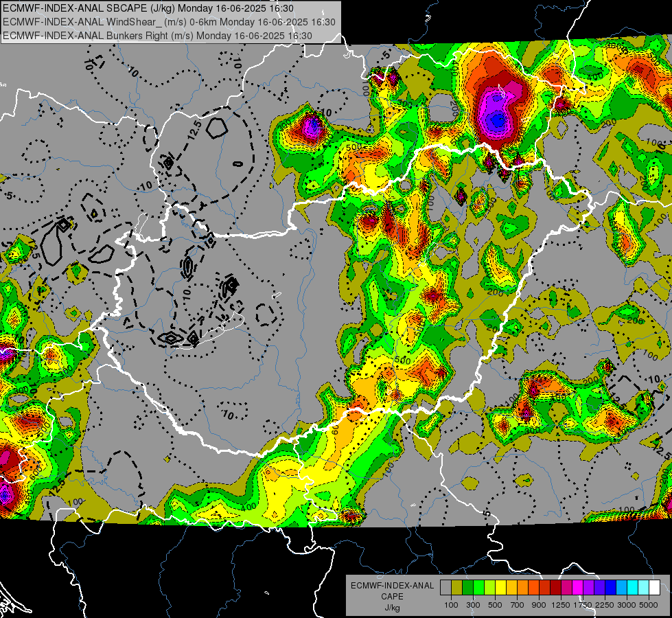Select the purple legend swatch
672x618 pixels.
tap(588, 587)
